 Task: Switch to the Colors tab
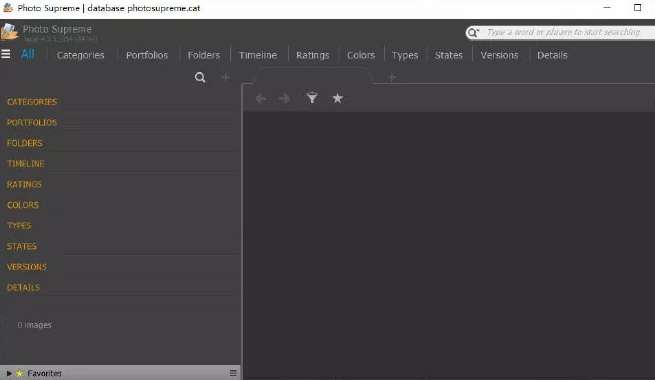[361, 55]
